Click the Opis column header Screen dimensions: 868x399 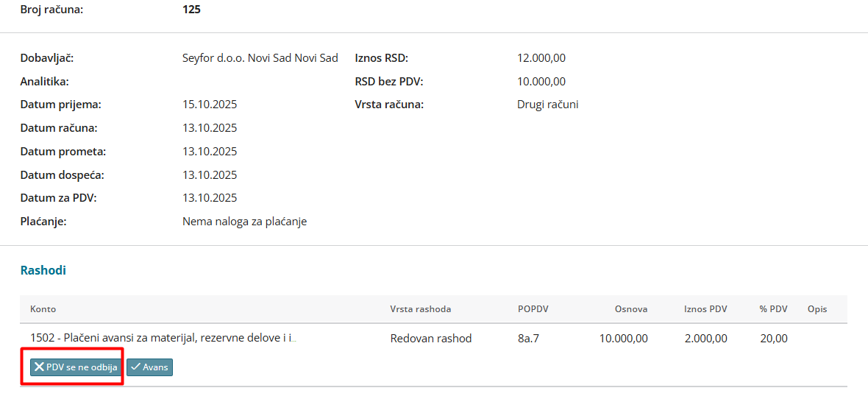pos(817,309)
